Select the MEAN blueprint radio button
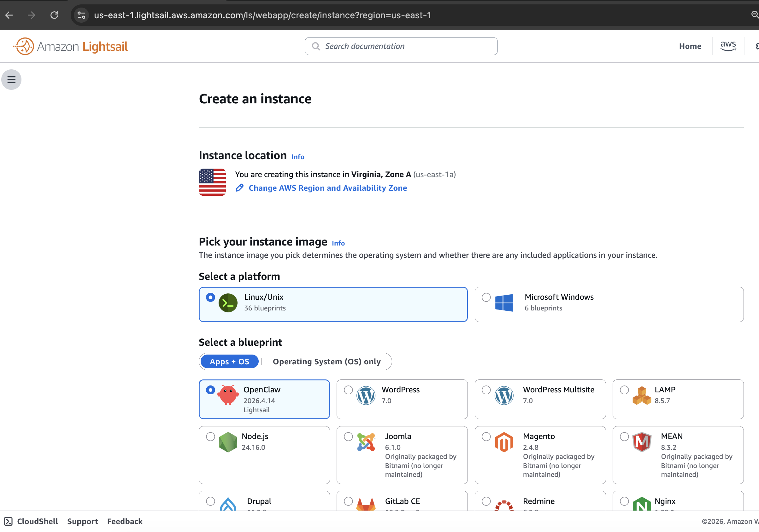This screenshot has height=532, width=759. [x=624, y=437]
